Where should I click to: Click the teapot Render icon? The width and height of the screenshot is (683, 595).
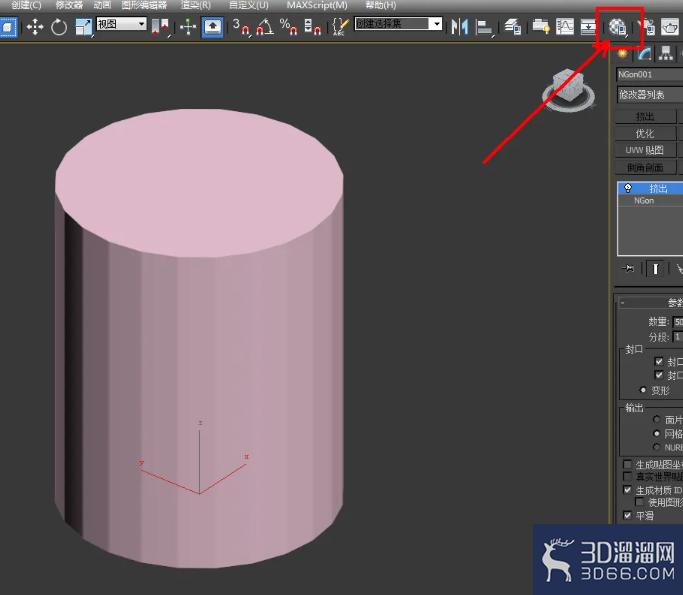coord(670,27)
